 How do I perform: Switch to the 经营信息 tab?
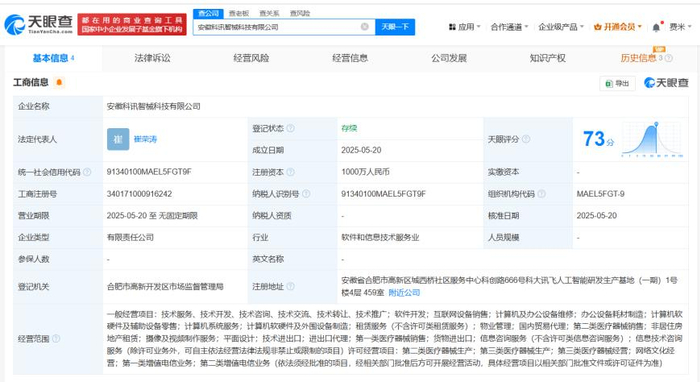coord(350,58)
